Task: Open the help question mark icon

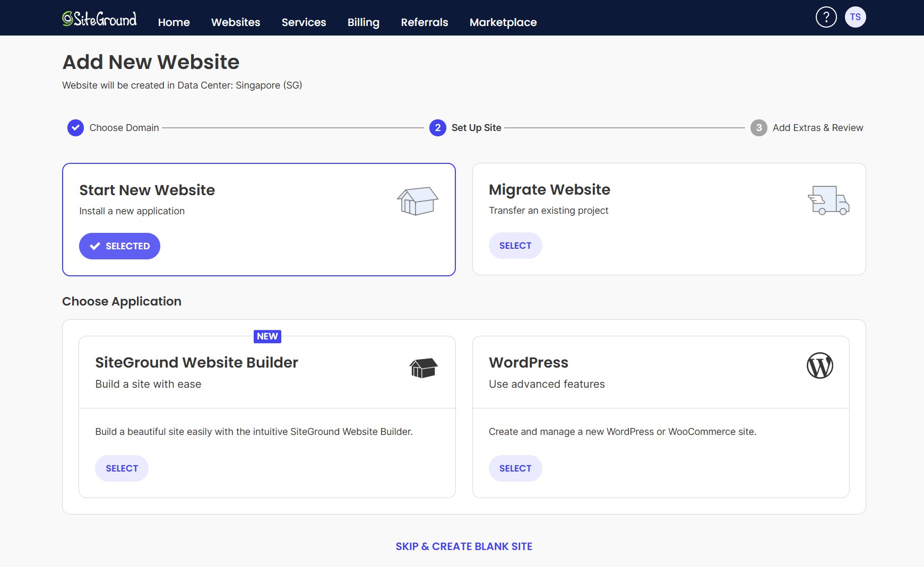Action: point(826,16)
